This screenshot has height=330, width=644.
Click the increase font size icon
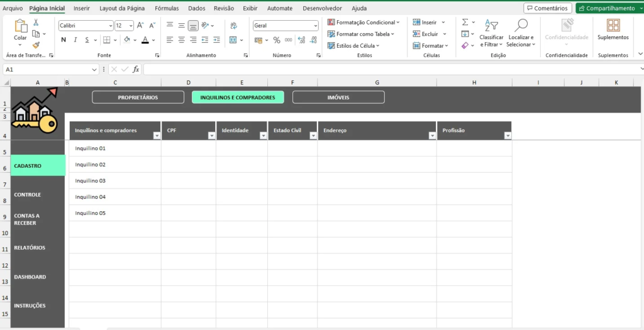140,26
